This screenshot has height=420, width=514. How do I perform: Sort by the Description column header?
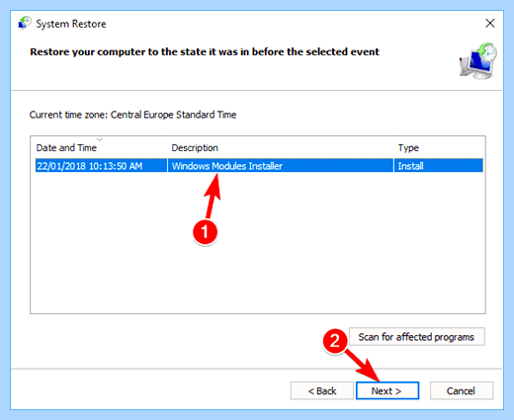click(x=282, y=147)
